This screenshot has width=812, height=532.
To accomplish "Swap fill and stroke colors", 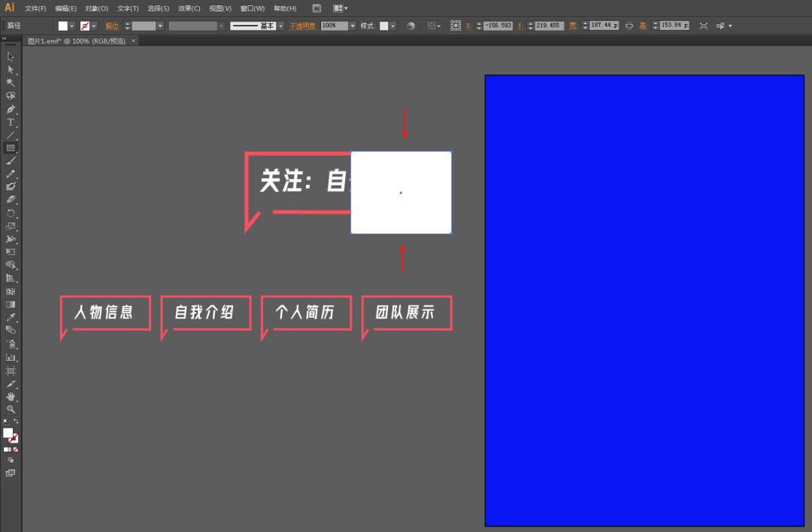I will pyautogui.click(x=17, y=421).
